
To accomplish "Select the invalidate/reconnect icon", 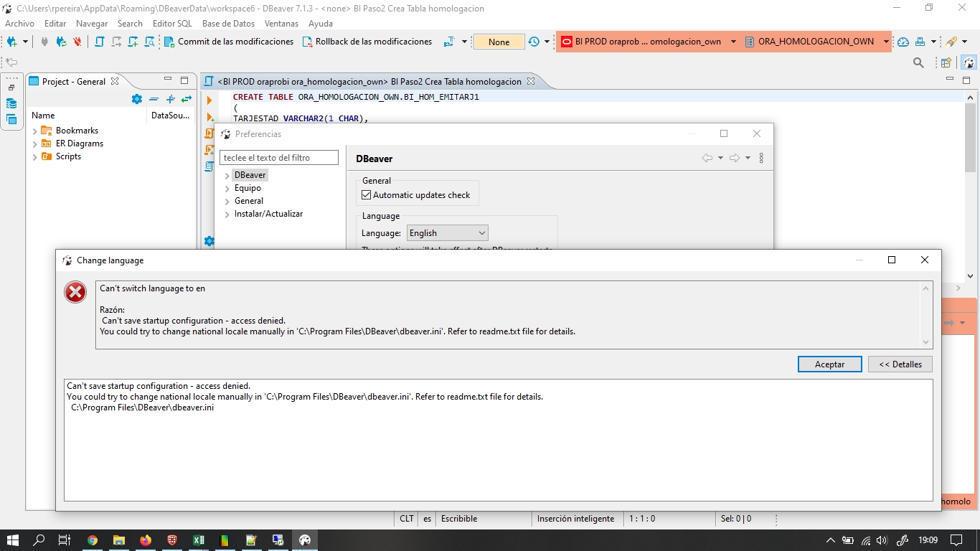I will click(61, 42).
